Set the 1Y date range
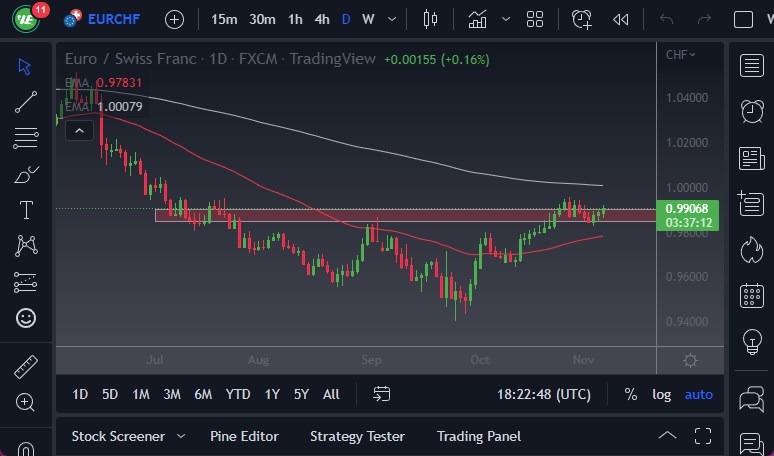This screenshot has width=774, height=456. point(272,394)
